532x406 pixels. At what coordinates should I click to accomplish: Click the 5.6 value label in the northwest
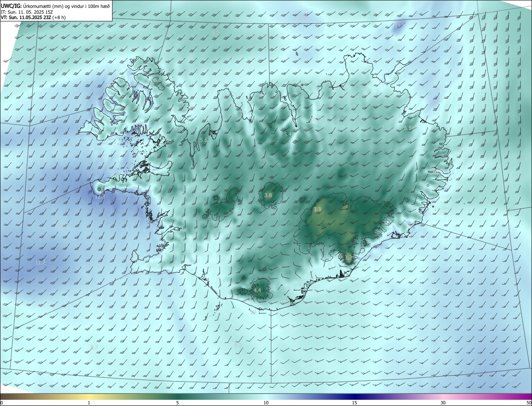[x=204, y=140]
